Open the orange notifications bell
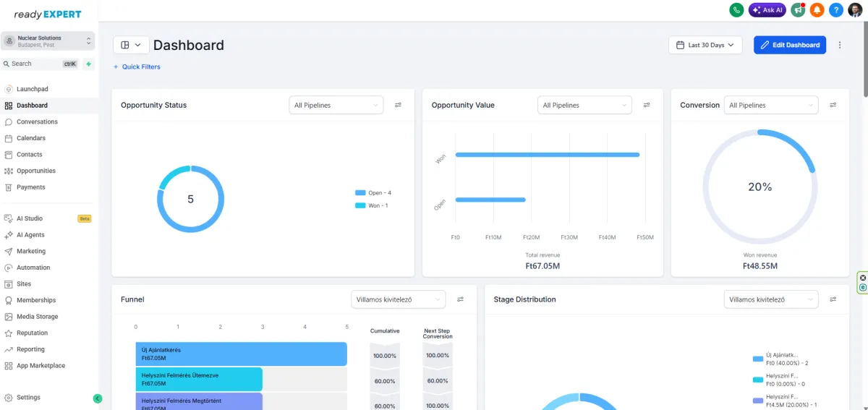The image size is (868, 410). 817,10
